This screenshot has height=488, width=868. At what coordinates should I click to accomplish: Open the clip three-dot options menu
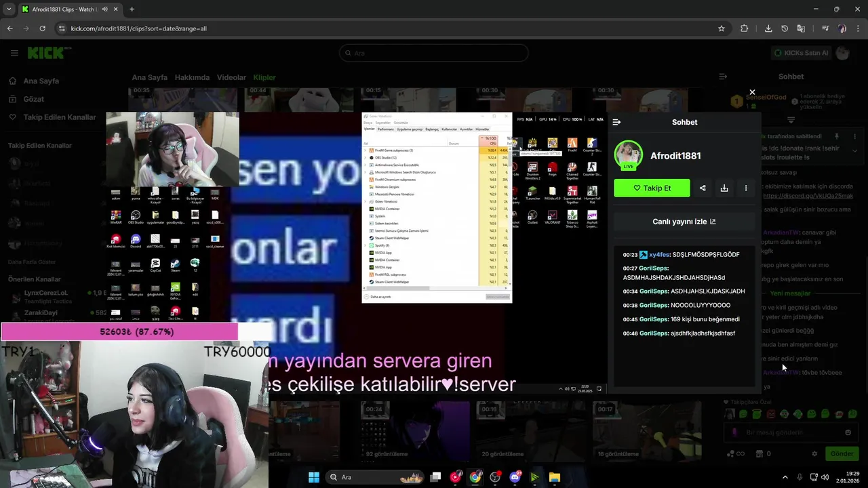[746, 188]
